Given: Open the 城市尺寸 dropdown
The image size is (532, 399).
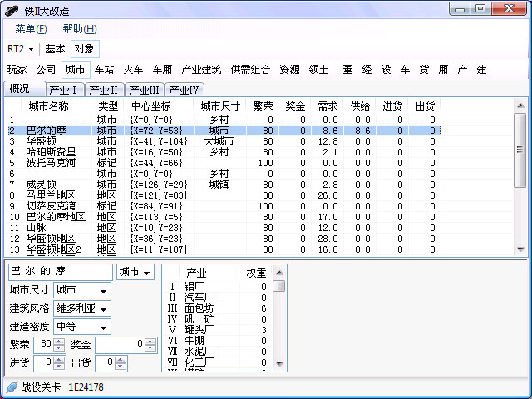Looking at the screenshot, I should tap(82, 290).
